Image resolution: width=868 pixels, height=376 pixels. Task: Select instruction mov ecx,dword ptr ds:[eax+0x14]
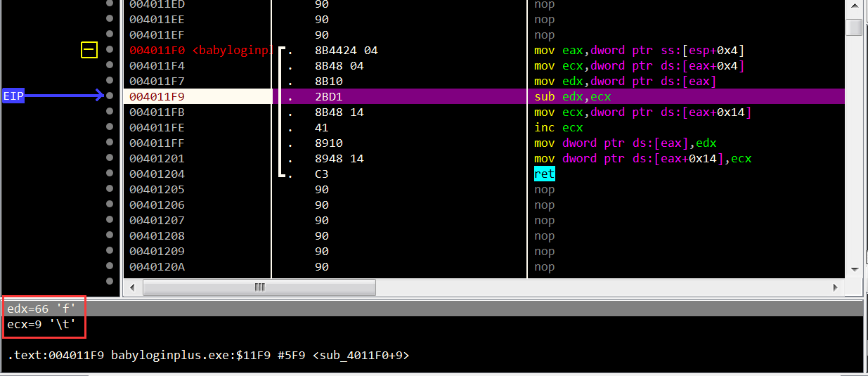(x=642, y=112)
